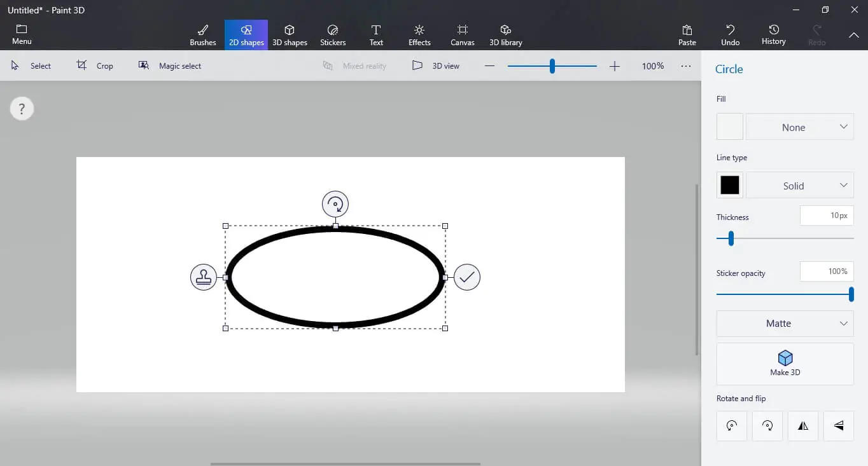Click the bottom-right selection corner handle
The image size is (868, 466).
point(445,328)
